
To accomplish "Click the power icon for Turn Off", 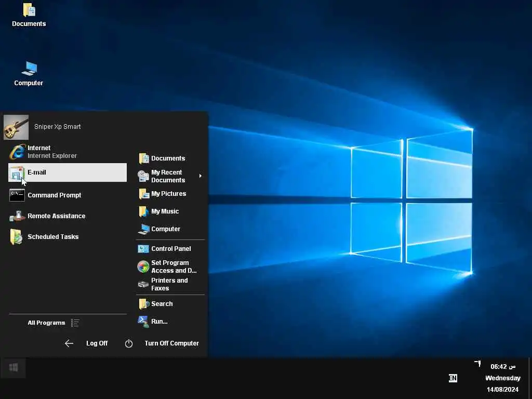I will pos(129,343).
